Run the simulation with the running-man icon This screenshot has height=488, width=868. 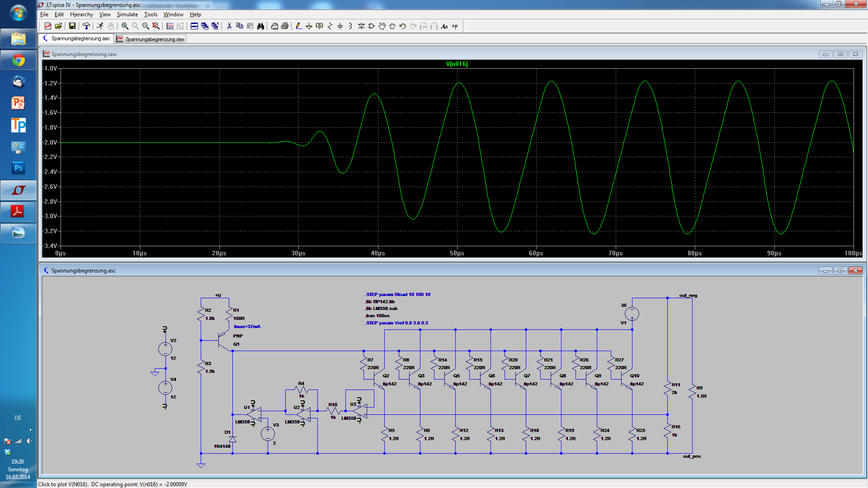click(100, 26)
